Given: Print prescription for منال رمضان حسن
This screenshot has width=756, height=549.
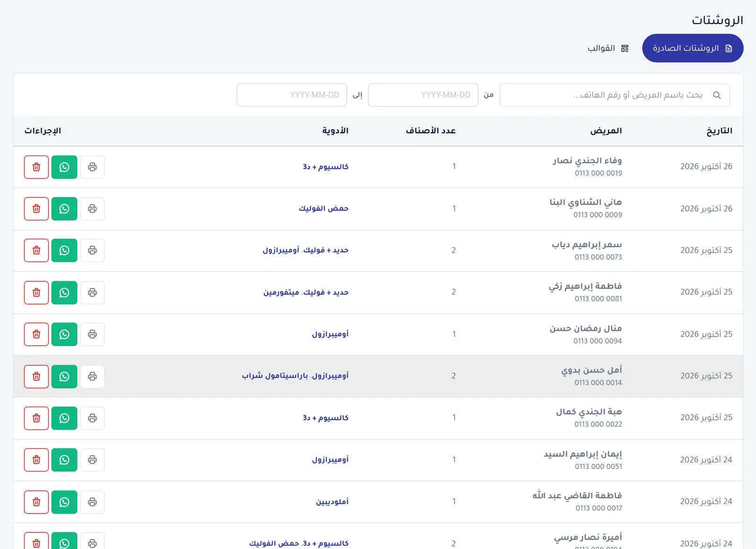Looking at the screenshot, I should coord(92,334).
